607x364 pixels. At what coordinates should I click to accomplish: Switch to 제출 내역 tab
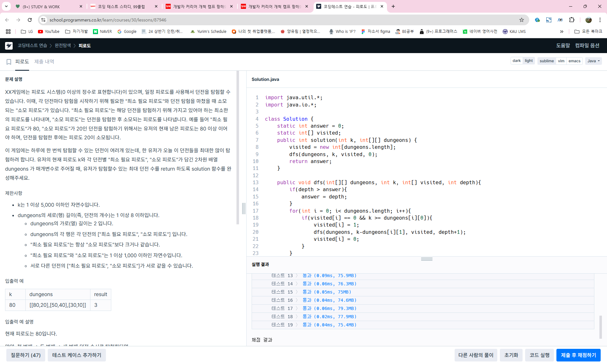tap(44, 62)
